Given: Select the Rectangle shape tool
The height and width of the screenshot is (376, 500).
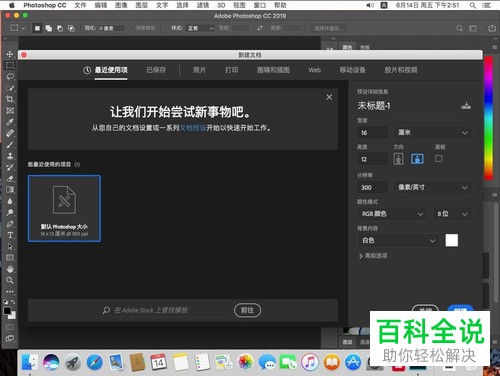Looking at the screenshot, I should (x=10, y=258).
